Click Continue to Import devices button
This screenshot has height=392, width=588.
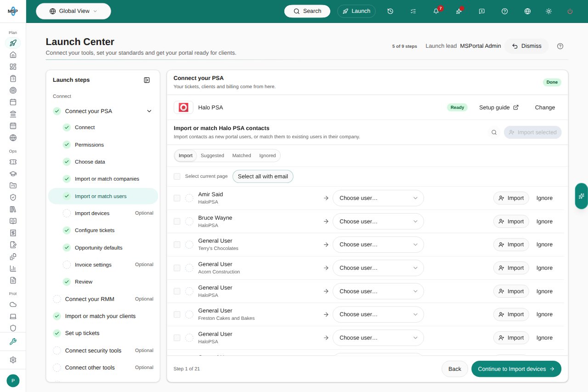[516, 369]
